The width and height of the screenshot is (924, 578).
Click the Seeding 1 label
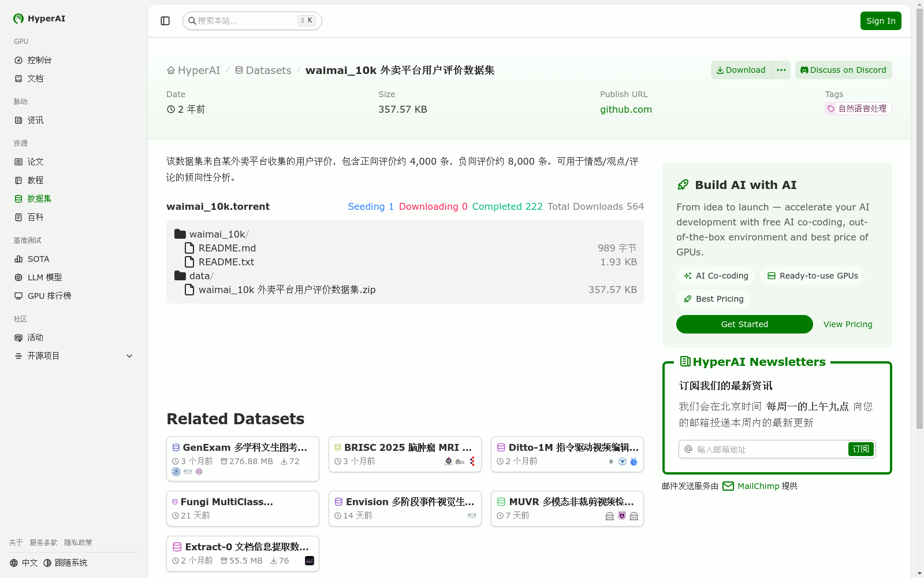tap(371, 206)
